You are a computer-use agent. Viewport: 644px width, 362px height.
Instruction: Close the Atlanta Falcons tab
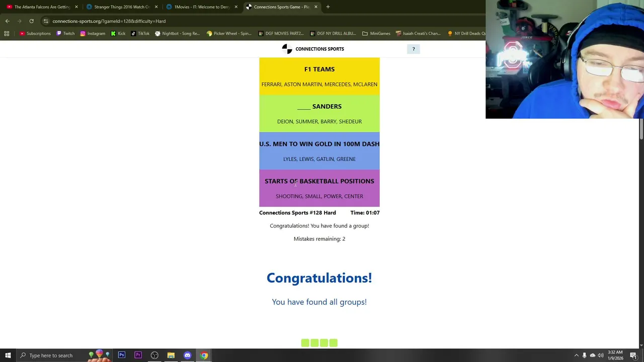pyautogui.click(x=76, y=7)
